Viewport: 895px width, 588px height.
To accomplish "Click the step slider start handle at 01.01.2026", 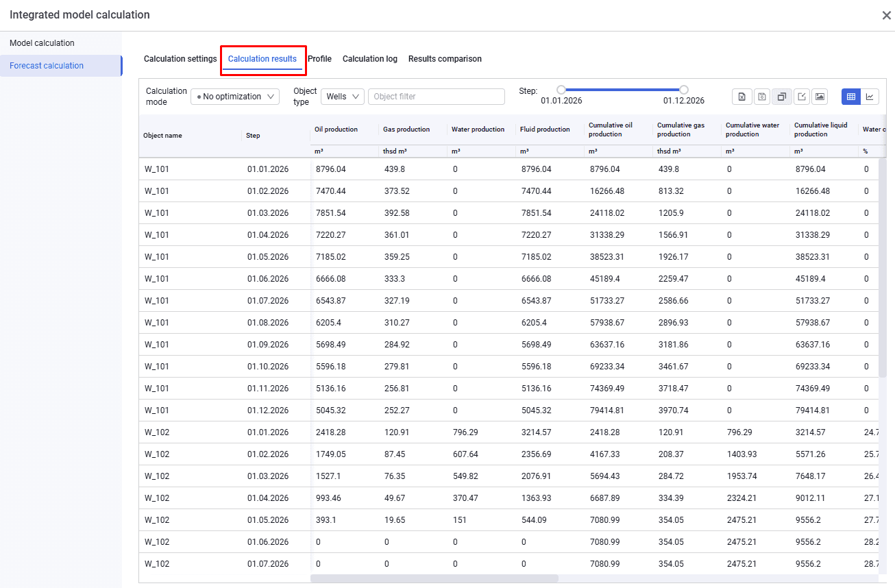I will pos(561,90).
